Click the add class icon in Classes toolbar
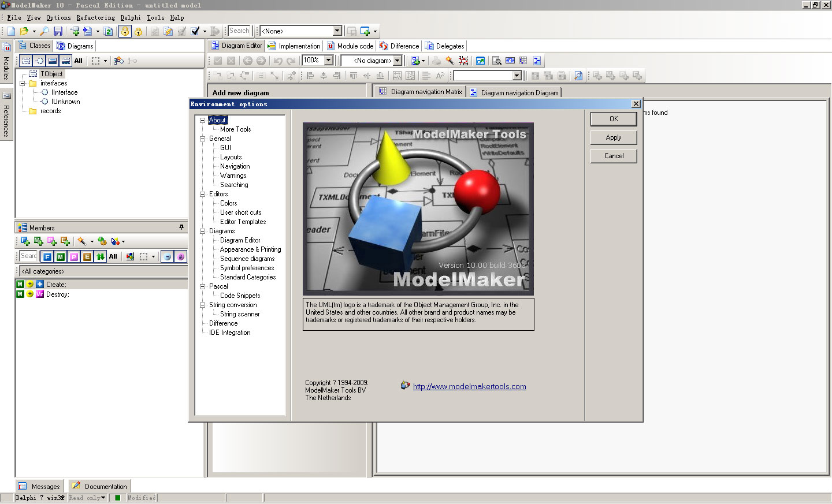The height and width of the screenshot is (504, 832). [118, 61]
